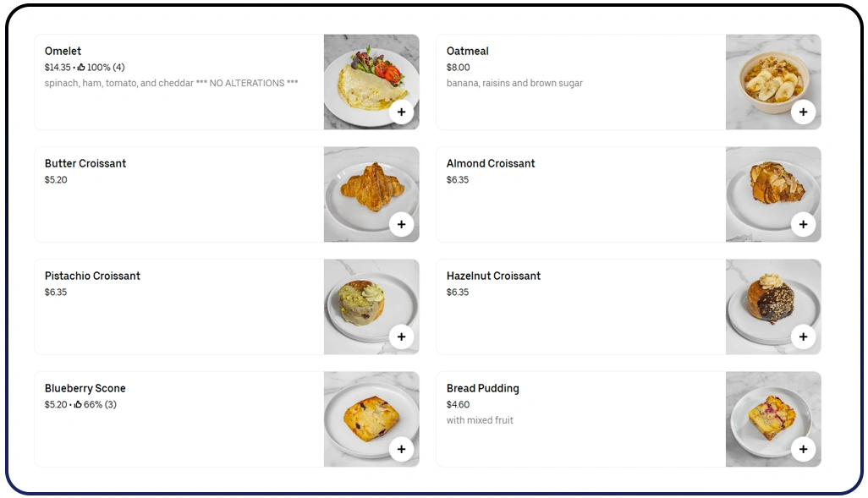This screenshot has height=498, width=868.
Task: Click the 66% thumbs-up rating on Blueberry Scone
Action: 98,404
